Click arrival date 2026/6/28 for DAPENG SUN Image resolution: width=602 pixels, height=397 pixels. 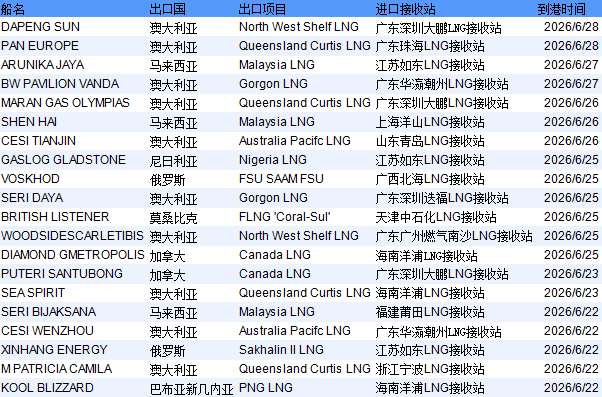[571, 27]
